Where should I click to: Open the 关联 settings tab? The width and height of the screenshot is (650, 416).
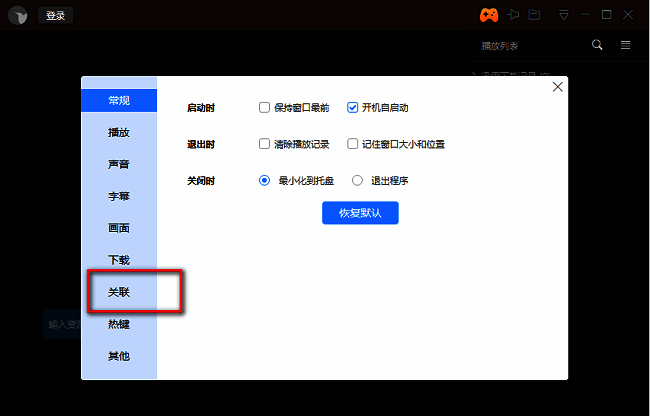[119, 292]
